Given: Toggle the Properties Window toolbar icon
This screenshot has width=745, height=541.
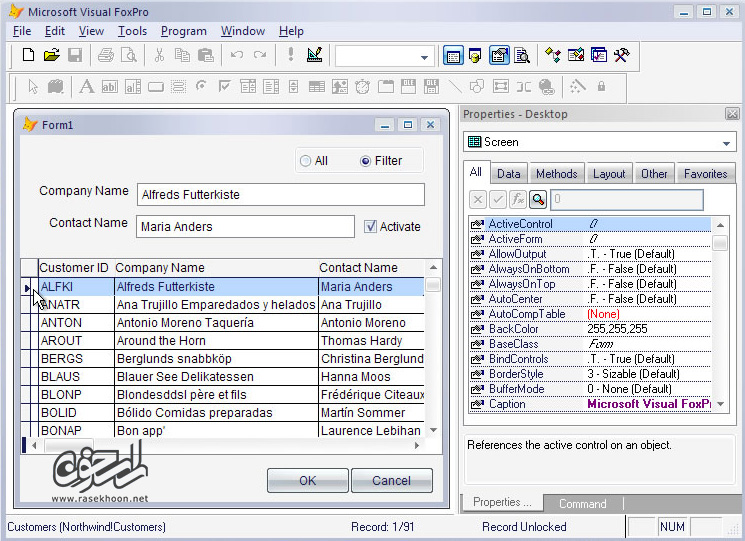Looking at the screenshot, I should (x=499, y=56).
